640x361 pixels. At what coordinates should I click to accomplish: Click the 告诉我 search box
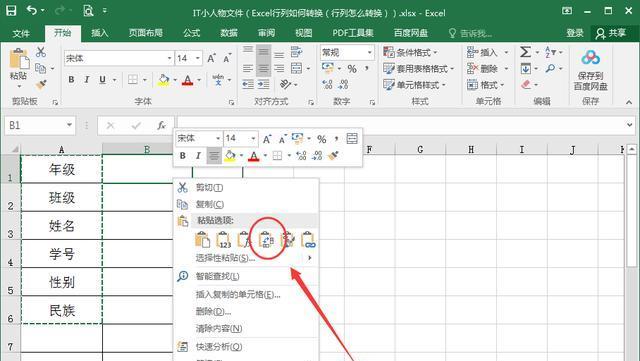tap(471, 33)
